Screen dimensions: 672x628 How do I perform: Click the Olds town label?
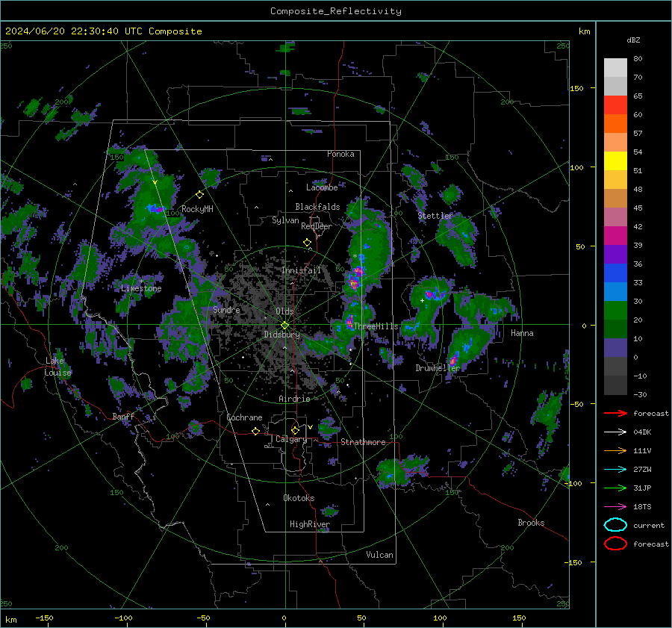284,311
